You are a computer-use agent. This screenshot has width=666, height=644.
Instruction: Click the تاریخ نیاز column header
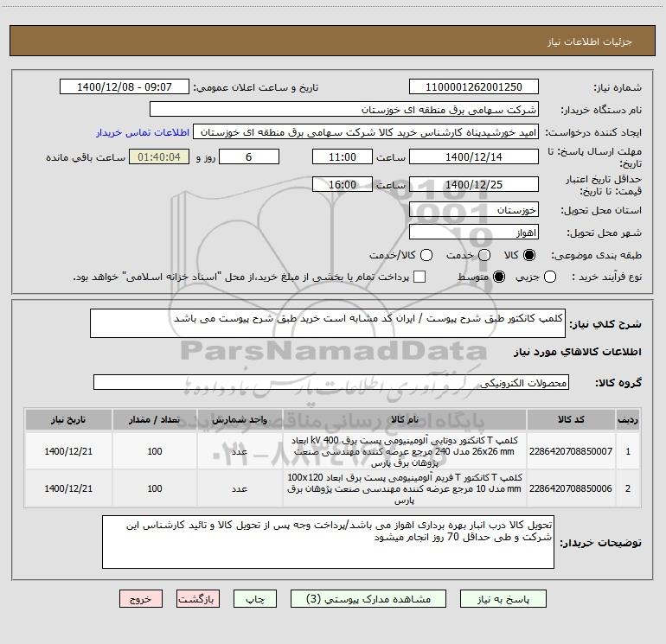pos(68,420)
